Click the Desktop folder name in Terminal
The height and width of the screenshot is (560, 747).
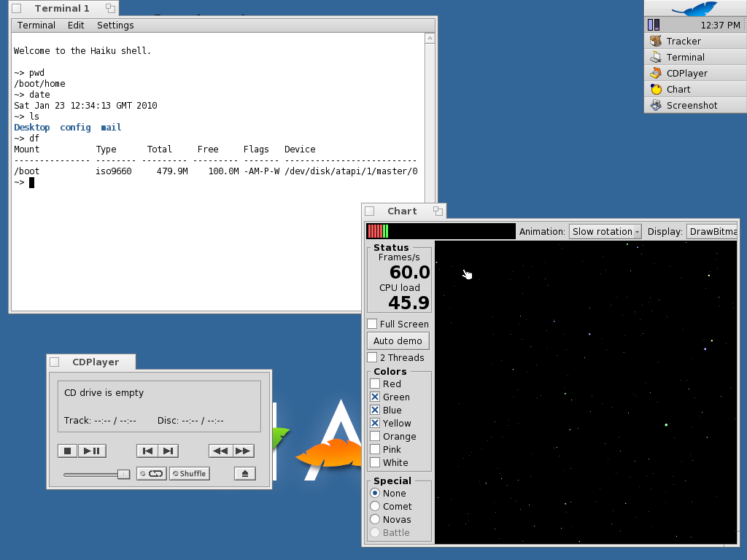coord(32,127)
